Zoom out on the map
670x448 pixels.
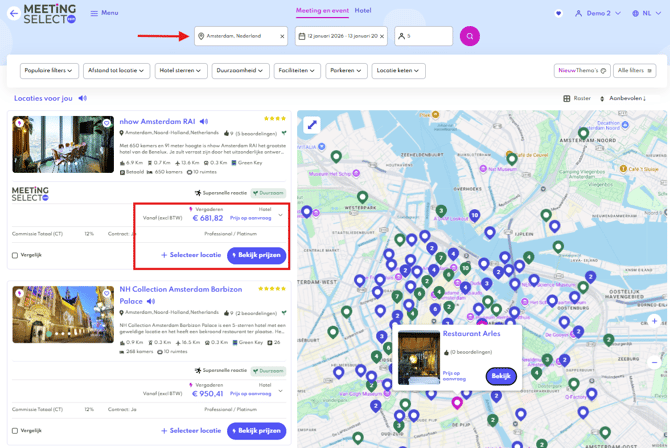tap(654, 363)
